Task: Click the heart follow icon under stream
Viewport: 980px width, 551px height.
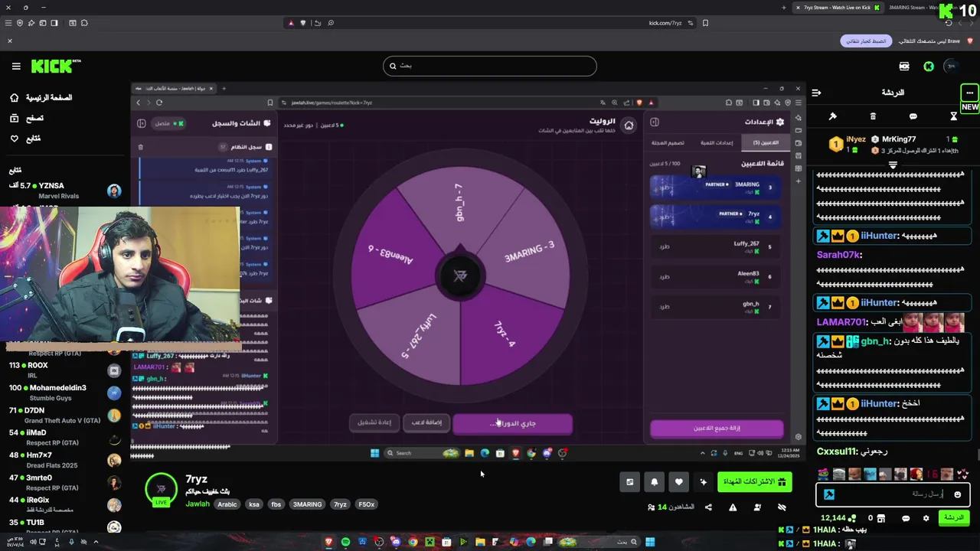Action: [678, 482]
